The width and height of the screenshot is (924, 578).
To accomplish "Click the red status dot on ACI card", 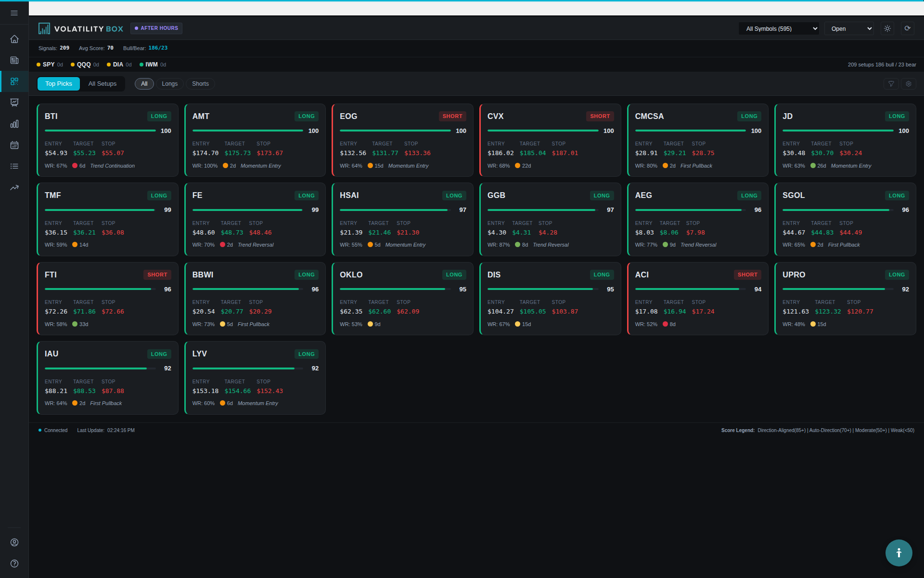I will click(665, 324).
